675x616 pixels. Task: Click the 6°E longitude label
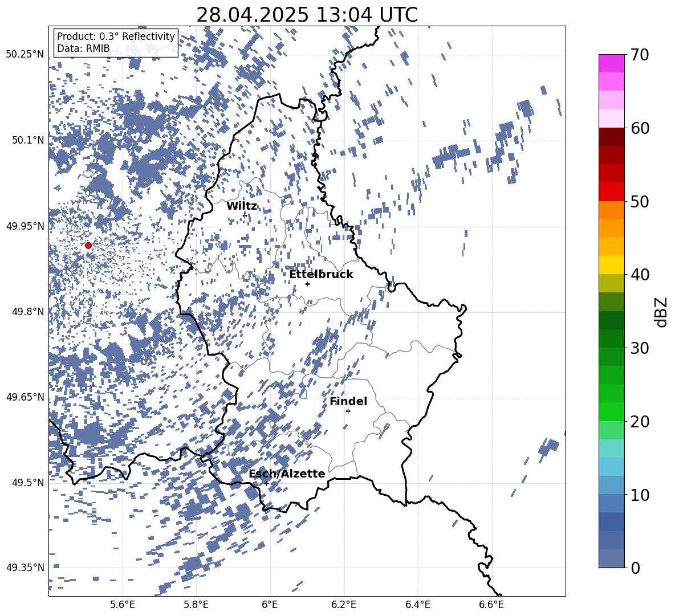point(270,605)
